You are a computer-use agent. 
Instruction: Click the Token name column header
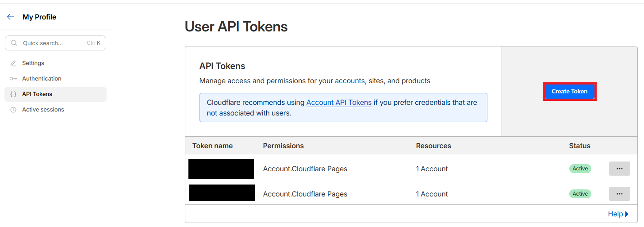(212, 146)
